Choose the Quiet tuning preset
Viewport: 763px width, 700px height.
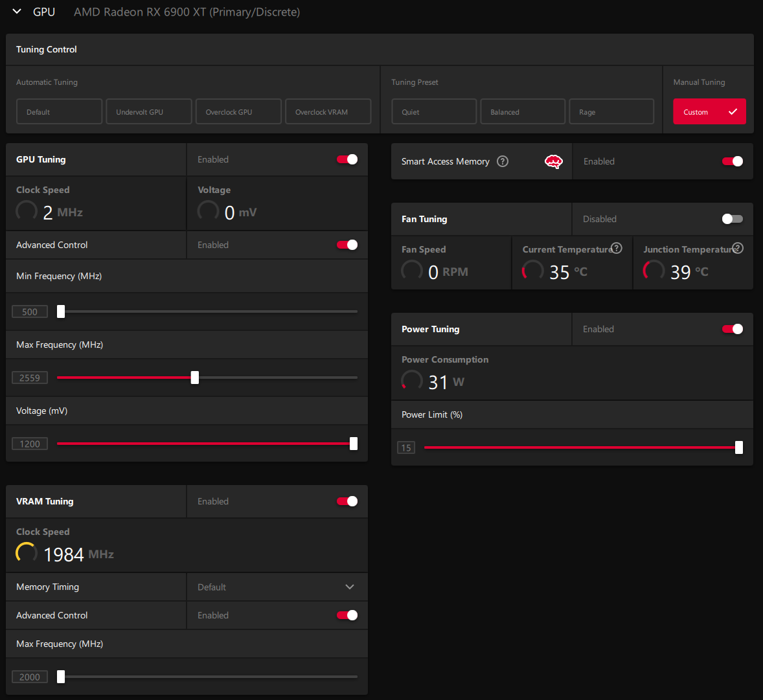tap(434, 111)
